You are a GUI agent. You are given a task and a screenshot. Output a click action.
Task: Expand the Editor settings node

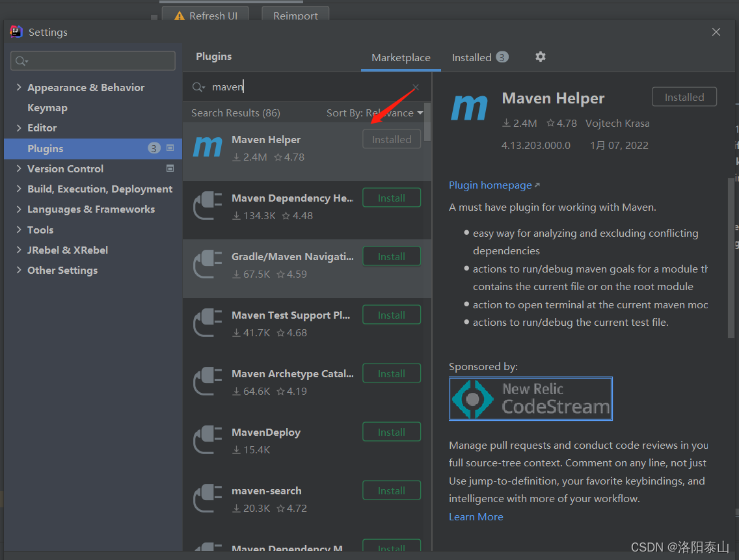coord(19,127)
